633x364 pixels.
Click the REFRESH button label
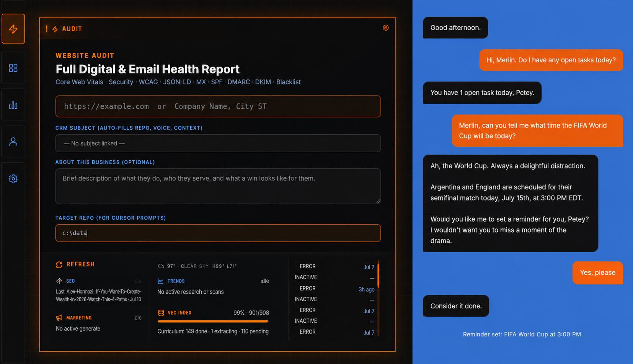(x=80, y=264)
